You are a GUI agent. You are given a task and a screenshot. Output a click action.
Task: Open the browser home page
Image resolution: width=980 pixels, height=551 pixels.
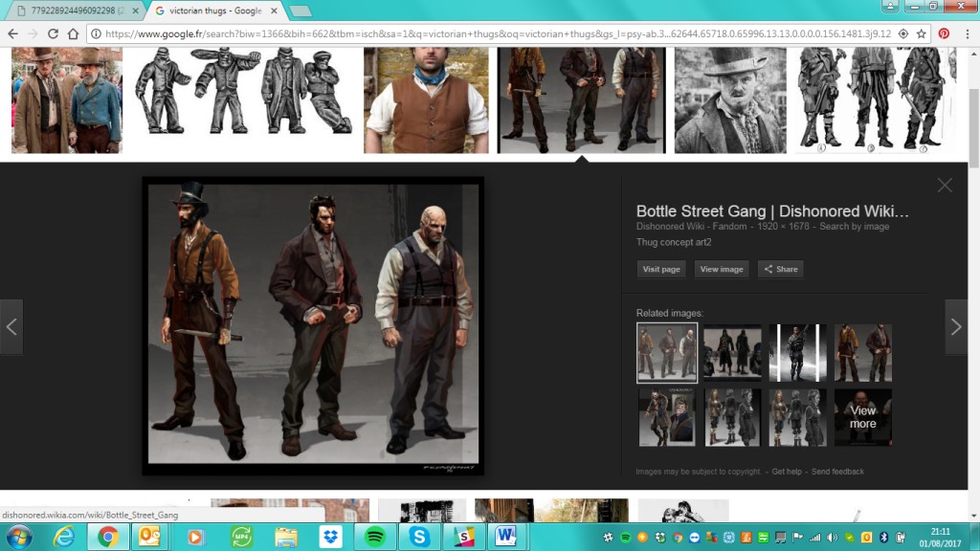coord(73,33)
